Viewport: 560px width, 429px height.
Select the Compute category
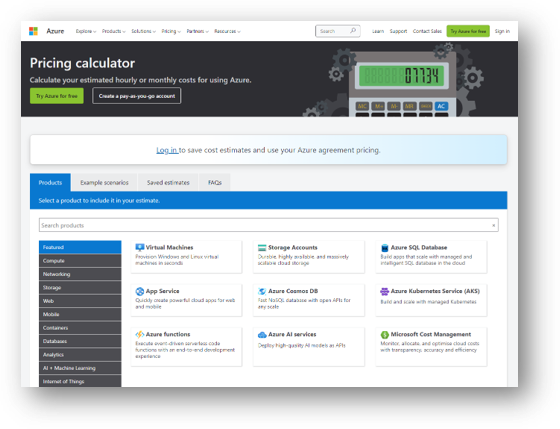[80, 261]
